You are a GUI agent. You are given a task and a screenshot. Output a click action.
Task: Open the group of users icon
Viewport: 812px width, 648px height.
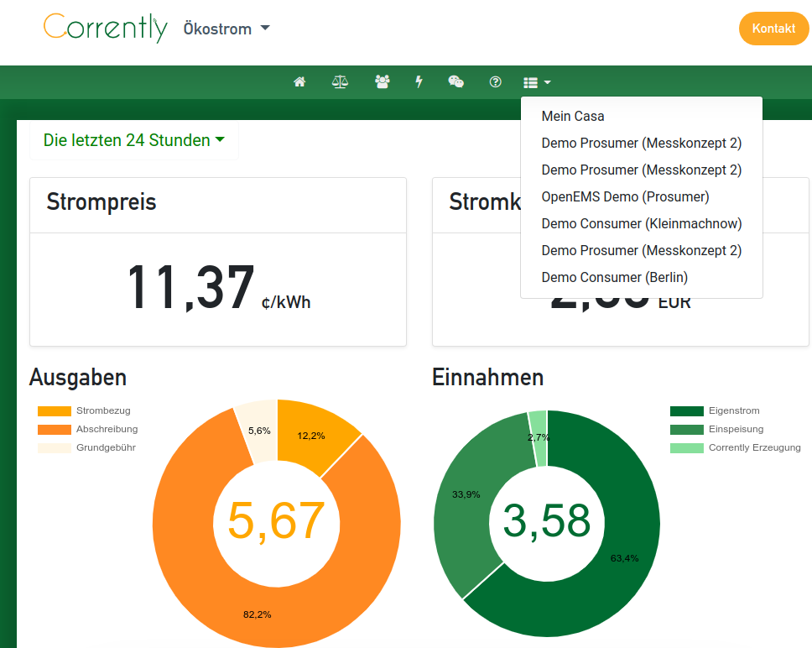click(383, 82)
